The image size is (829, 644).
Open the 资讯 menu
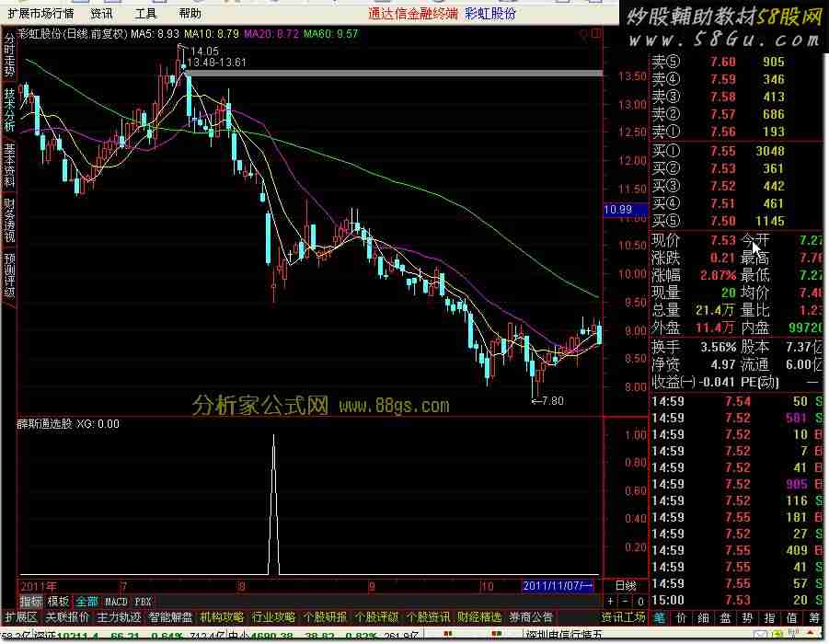[101, 13]
